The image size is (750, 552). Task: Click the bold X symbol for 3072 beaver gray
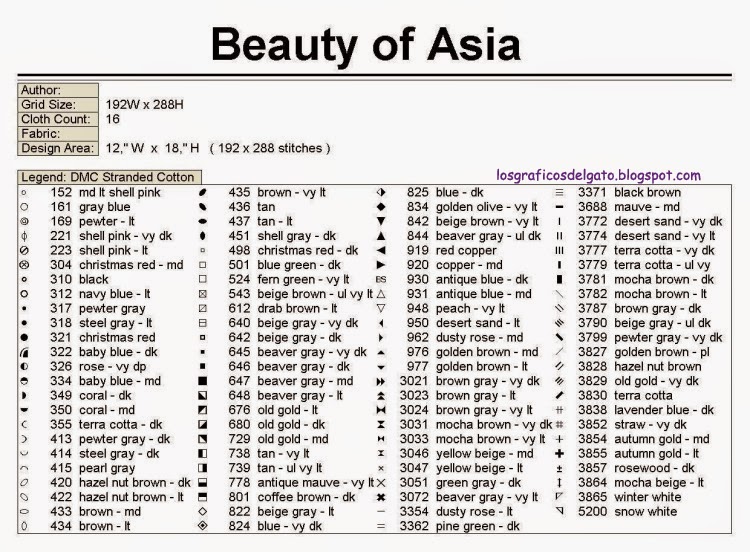point(381,497)
